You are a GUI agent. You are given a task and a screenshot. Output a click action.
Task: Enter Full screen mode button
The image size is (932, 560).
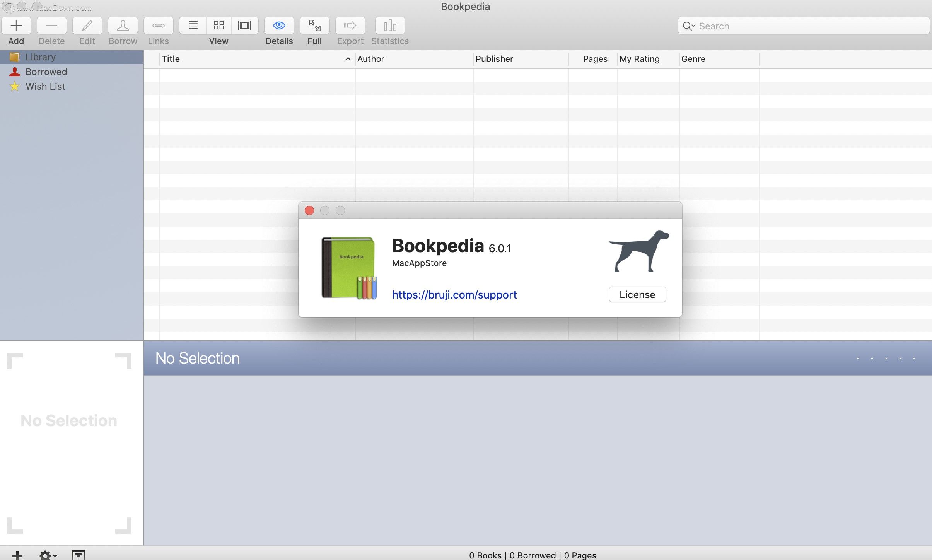click(314, 26)
